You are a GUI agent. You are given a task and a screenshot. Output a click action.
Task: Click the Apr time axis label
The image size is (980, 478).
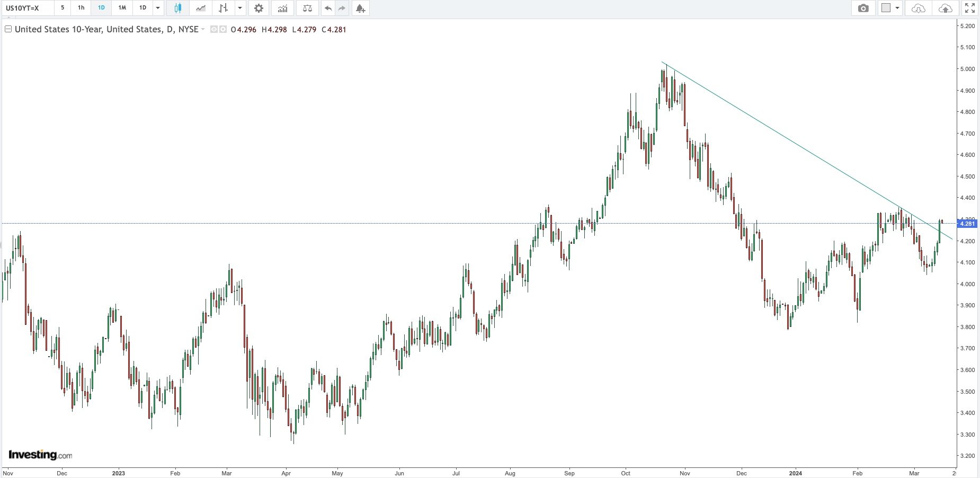286,473
